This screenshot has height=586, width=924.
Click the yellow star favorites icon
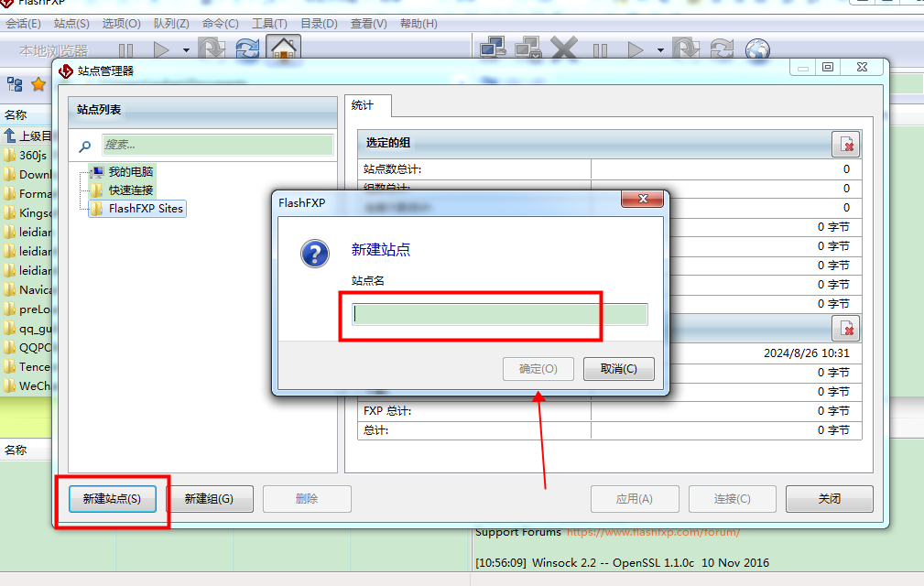(38, 84)
